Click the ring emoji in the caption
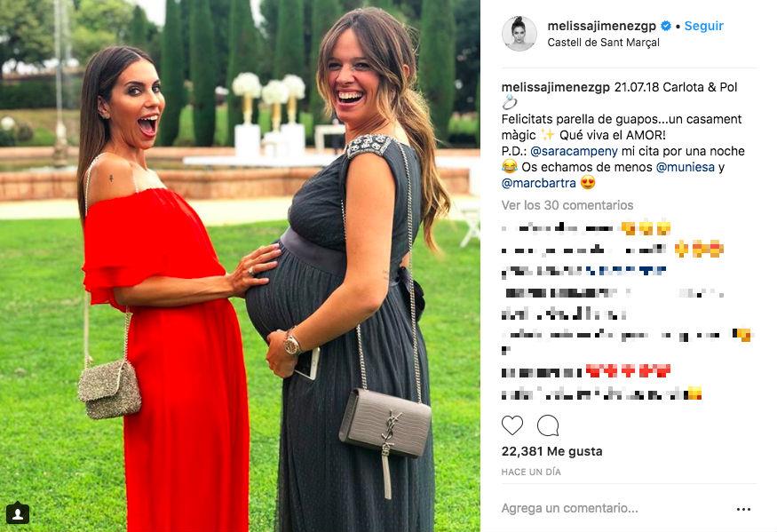The image size is (777, 532). (x=510, y=103)
